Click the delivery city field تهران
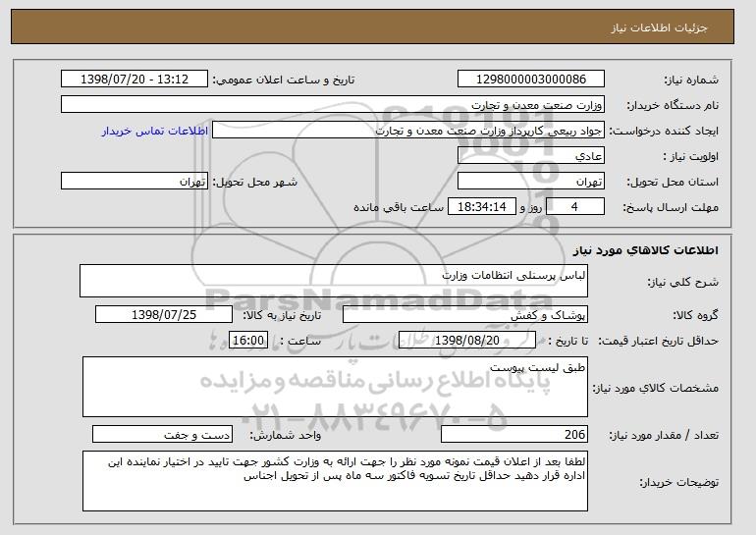Screen dimensions: 756x535 pyautogui.click(x=135, y=182)
